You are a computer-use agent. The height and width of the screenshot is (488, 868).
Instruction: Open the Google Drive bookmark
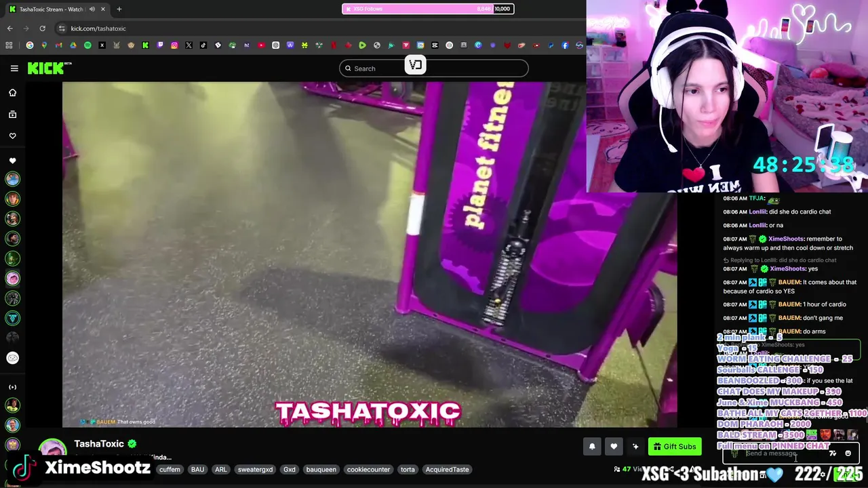point(73,45)
